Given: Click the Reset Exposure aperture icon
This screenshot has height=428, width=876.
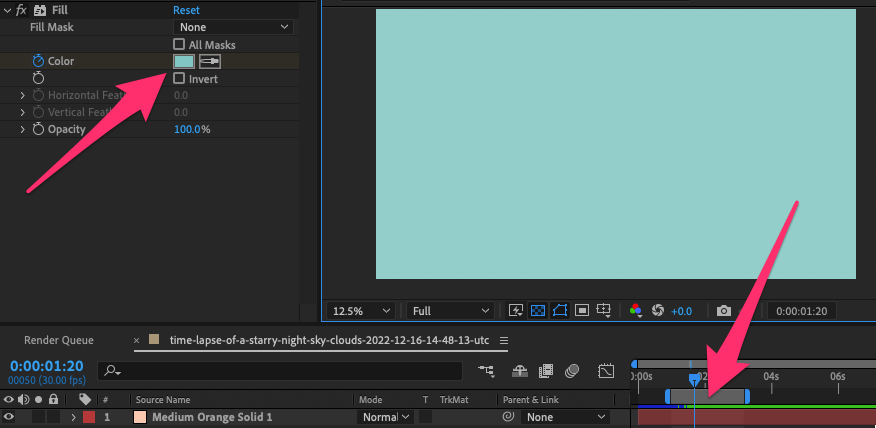Looking at the screenshot, I should click(x=658, y=311).
